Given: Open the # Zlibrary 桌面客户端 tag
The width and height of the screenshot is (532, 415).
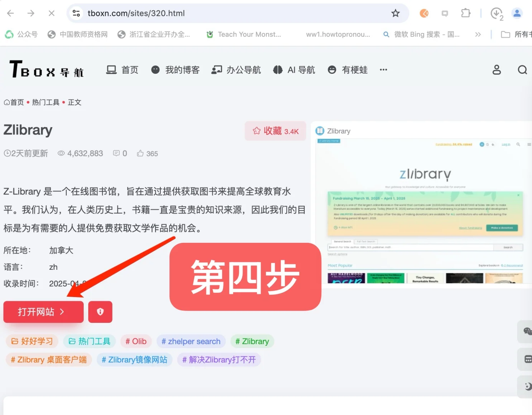Looking at the screenshot, I should 49,360.
